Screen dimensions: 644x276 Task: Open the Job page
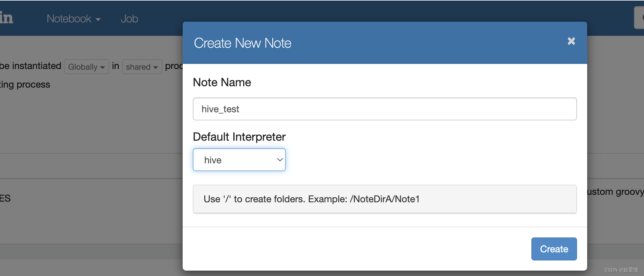(129, 19)
